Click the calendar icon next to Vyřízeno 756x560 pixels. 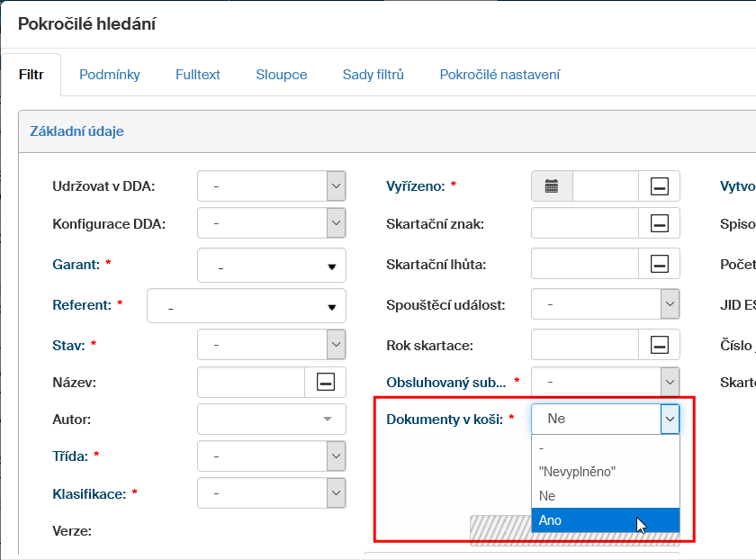pyautogui.click(x=552, y=186)
